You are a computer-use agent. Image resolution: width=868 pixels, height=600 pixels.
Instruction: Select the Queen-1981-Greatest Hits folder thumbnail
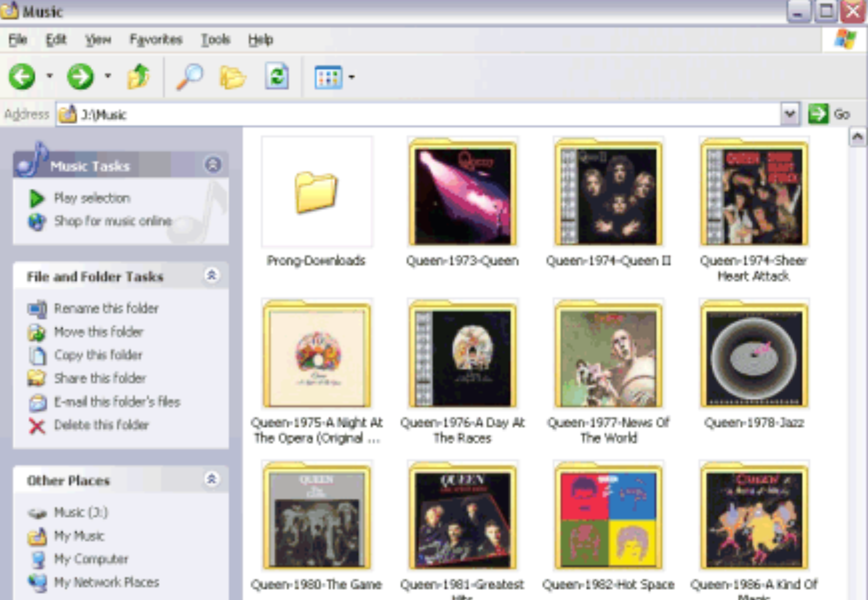pos(463,516)
